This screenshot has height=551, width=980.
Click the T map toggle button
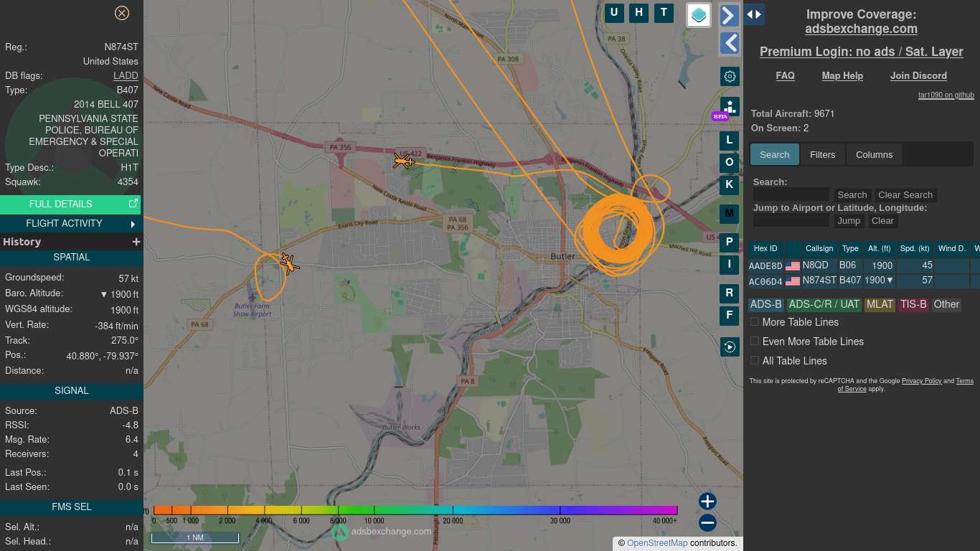664,12
